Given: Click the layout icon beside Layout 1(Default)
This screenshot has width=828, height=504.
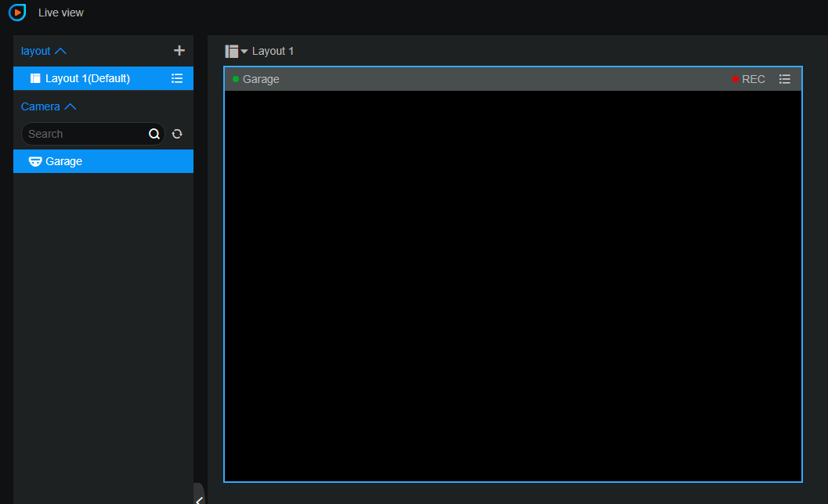Looking at the screenshot, I should (x=35, y=78).
